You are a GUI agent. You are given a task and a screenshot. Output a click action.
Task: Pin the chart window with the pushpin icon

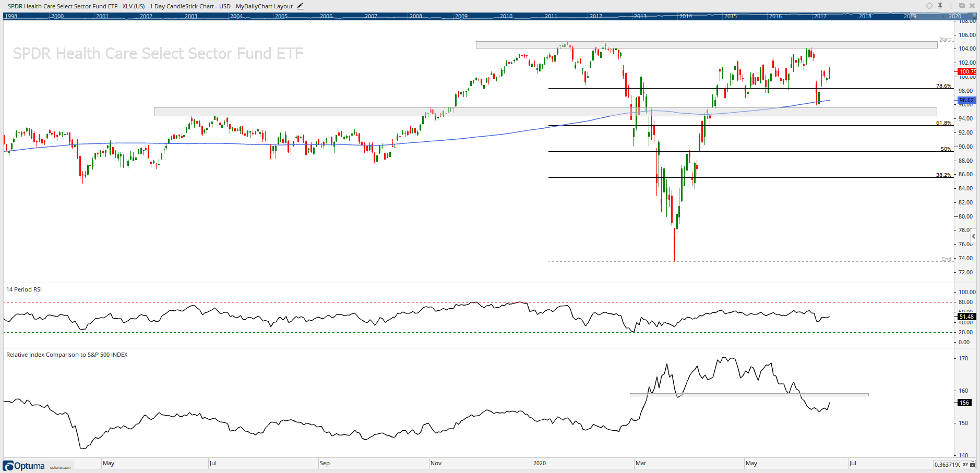940,6
